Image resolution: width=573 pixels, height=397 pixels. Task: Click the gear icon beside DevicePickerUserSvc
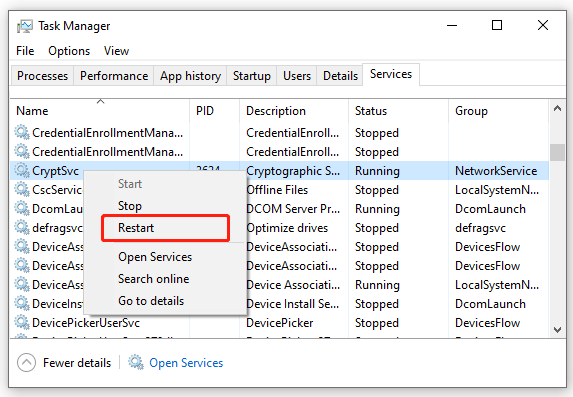pos(22,322)
